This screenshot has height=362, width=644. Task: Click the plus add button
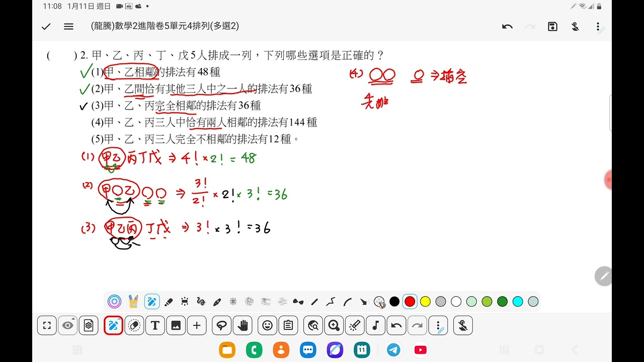click(x=197, y=326)
